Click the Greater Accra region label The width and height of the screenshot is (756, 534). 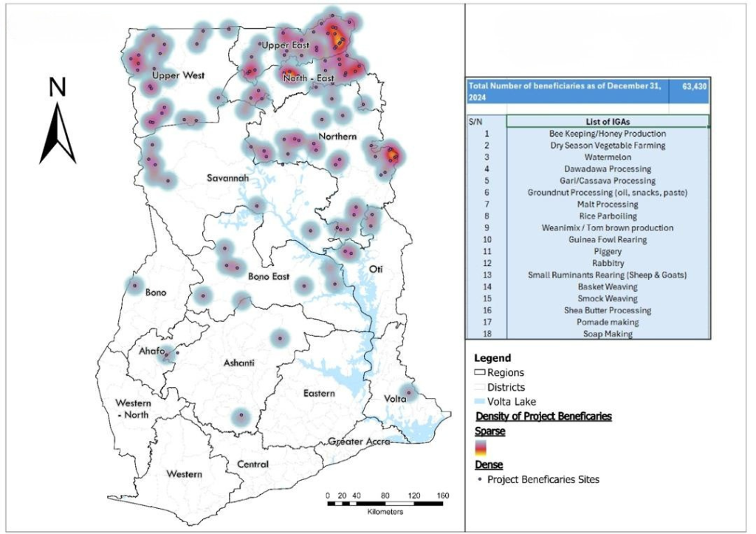360,442
